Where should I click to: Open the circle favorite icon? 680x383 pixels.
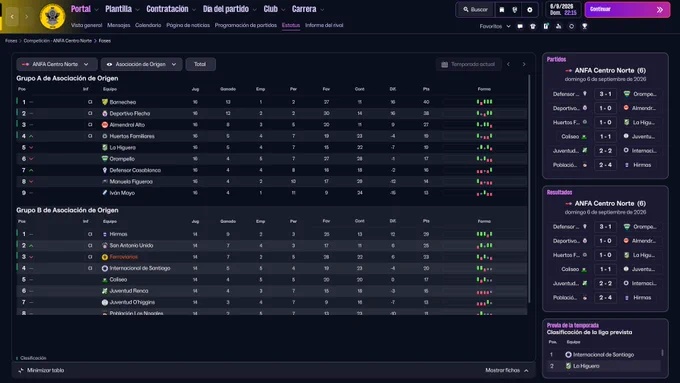point(572,26)
